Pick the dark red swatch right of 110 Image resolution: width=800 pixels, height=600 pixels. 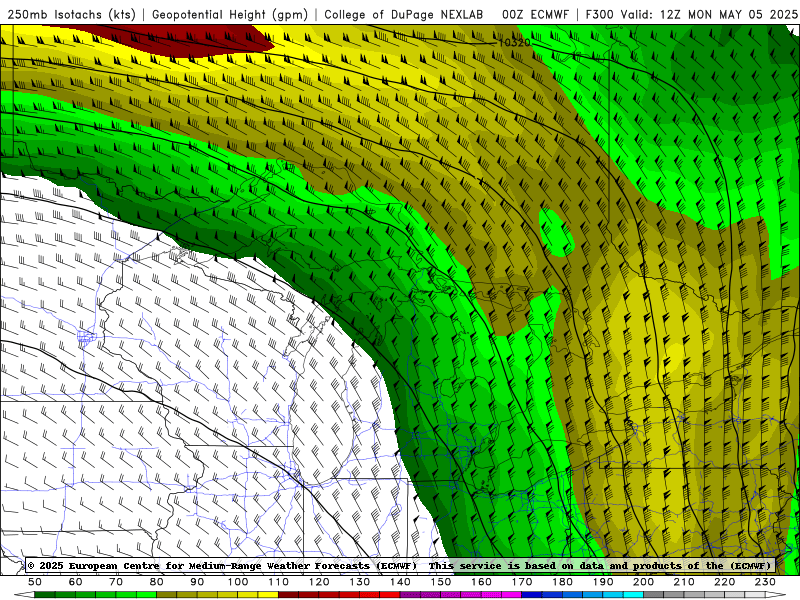click(288, 594)
